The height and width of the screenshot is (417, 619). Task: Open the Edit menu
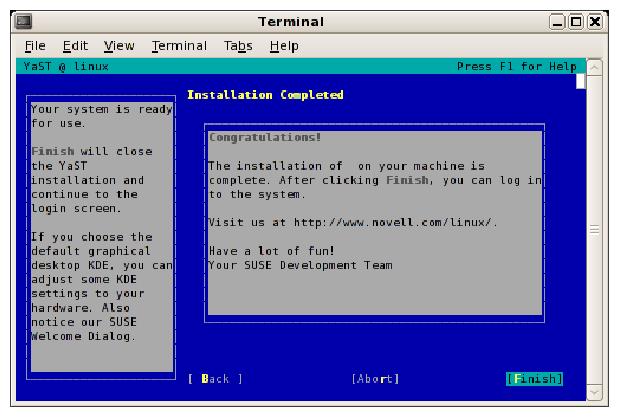pos(75,46)
